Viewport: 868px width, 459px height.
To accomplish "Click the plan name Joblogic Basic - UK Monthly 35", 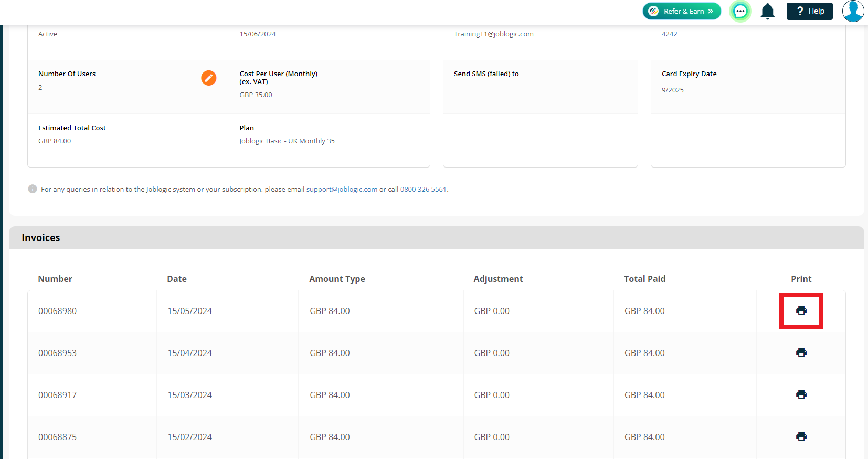I will click(x=287, y=141).
